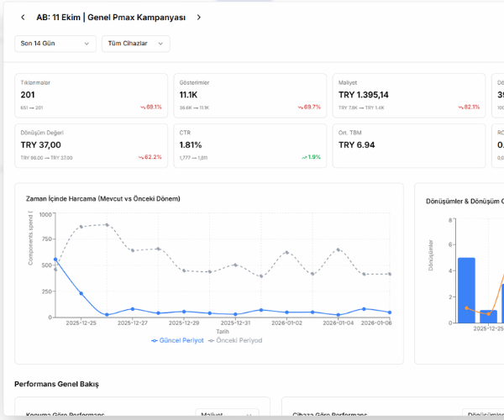The height and width of the screenshot is (420, 504).
Task: Go to the next campaign with right arrow
Action: point(199,17)
